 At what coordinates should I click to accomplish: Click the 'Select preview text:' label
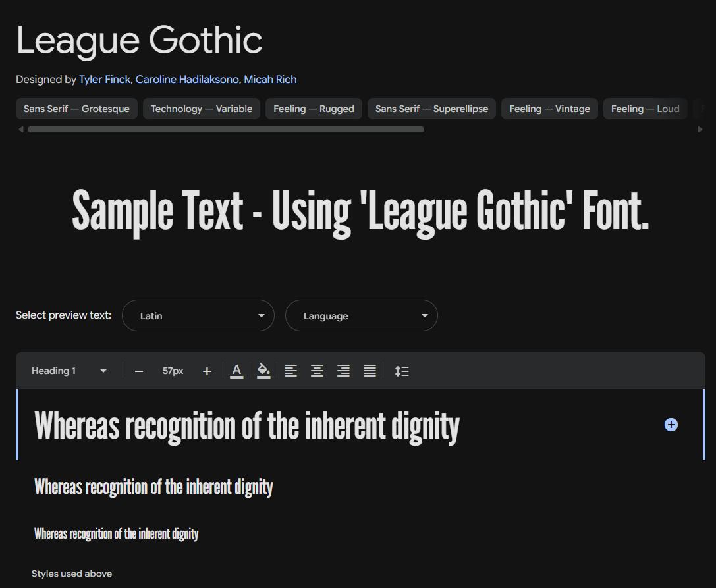(63, 315)
